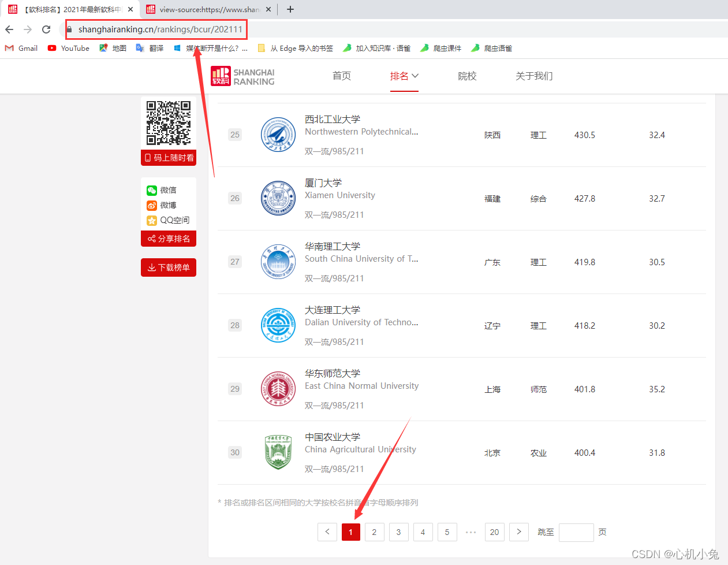Viewport: 728px width, 565px height.
Task: Jump to page 20 in pagination
Action: click(495, 532)
